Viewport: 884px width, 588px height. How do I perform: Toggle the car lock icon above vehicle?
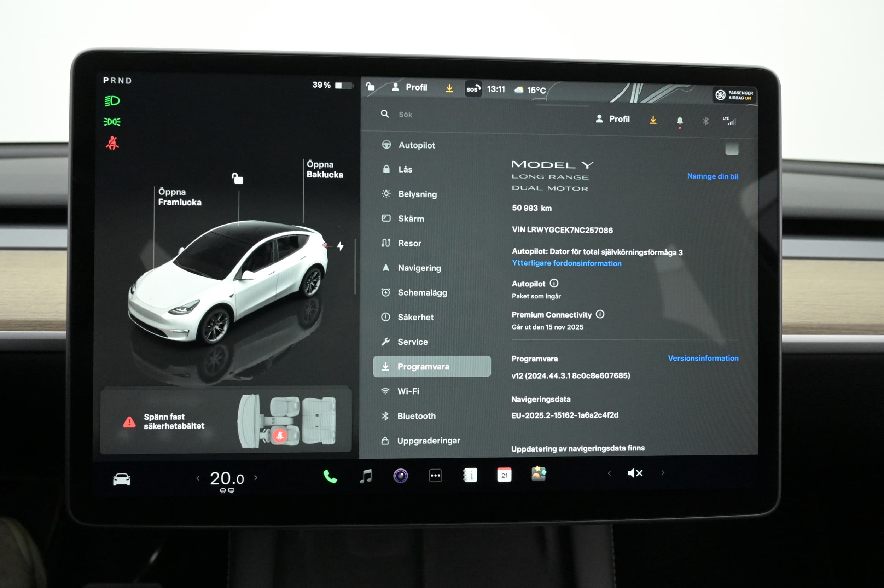point(237,178)
